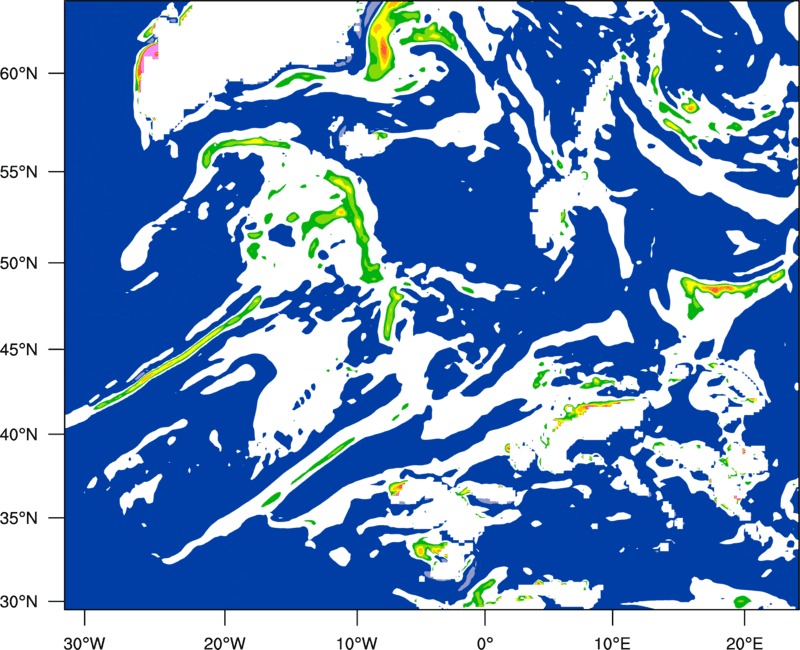
Task: Click the 30°W longitude label
Action: [85, 643]
